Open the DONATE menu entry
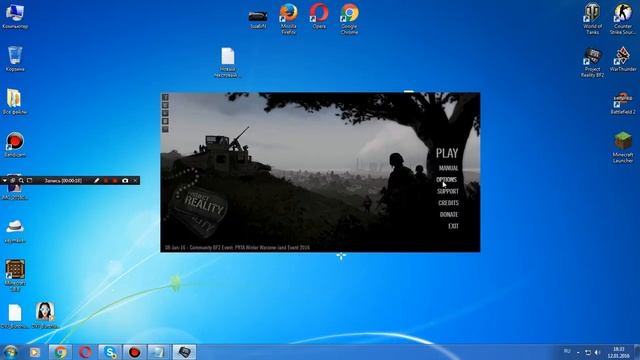The width and height of the screenshot is (640, 360). coord(449,214)
